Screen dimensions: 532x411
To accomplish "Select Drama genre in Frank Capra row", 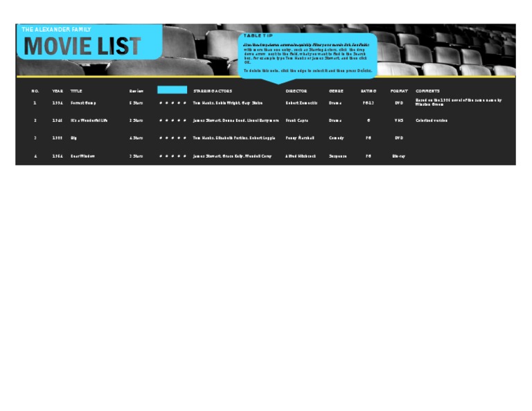I will click(x=335, y=120).
